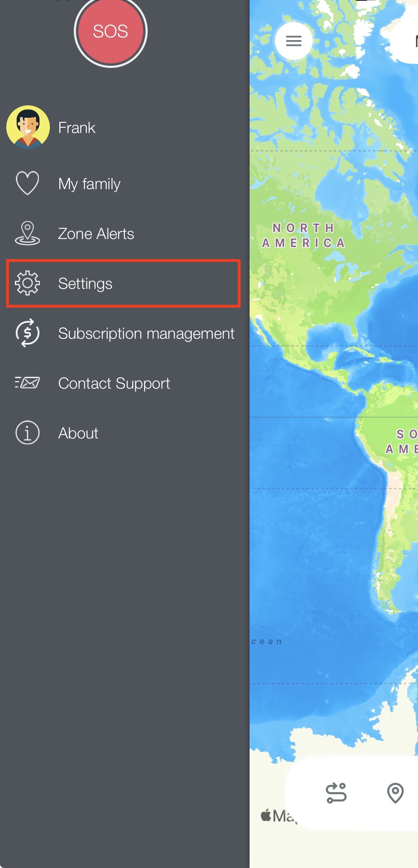Open the My family menu item
This screenshot has height=868, width=418.
pos(89,184)
